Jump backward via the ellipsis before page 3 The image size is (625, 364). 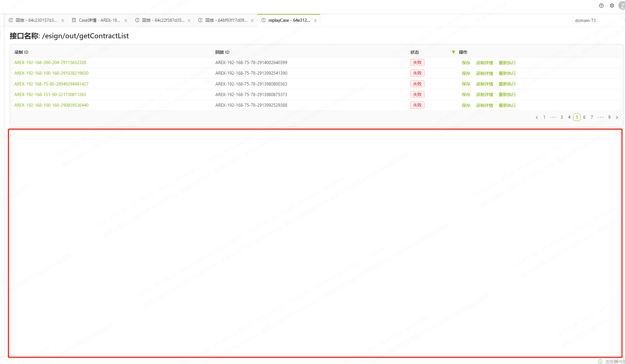(x=553, y=117)
